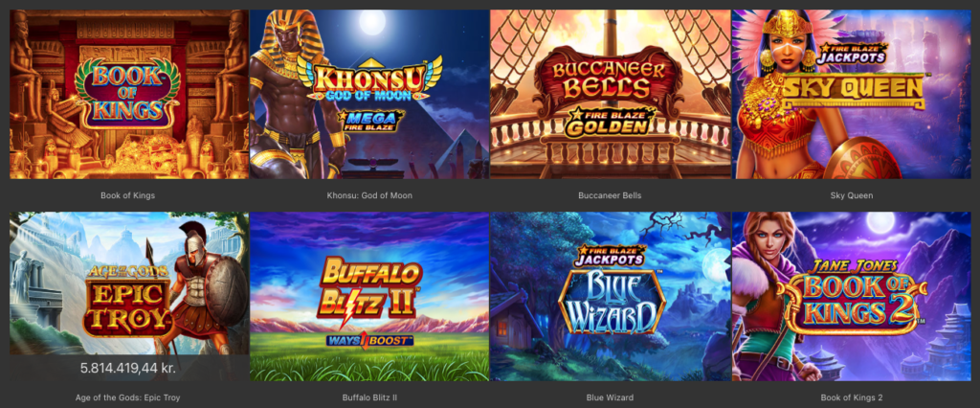The height and width of the screenshot is (408, 980).
Task: Click the Ways Boost logo on Buffalo Blitz
Action: [x=369, y=340]
